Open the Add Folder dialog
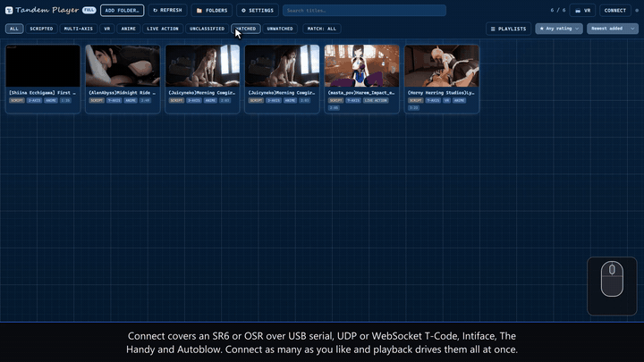Image resolution: width=644 pixels, height=362 pixels. [122, 10]
